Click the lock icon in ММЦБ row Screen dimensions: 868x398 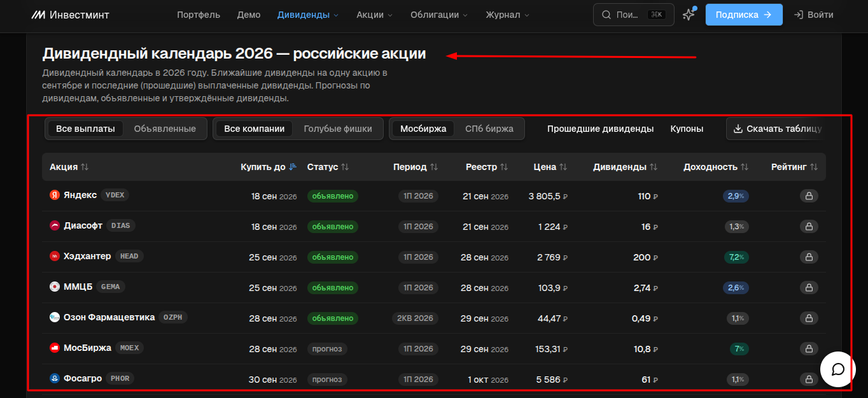coord(809,288)
